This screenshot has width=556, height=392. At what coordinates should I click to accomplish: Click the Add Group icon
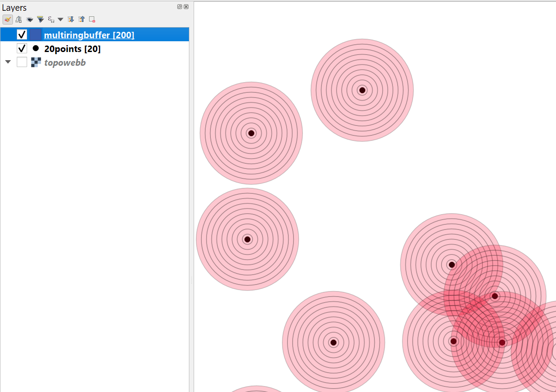19,19
